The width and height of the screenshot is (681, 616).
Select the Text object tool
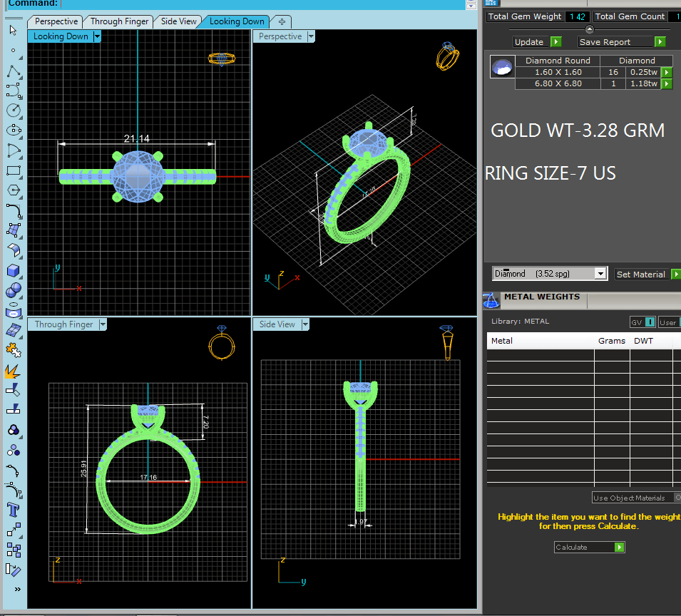click(13, 509)
